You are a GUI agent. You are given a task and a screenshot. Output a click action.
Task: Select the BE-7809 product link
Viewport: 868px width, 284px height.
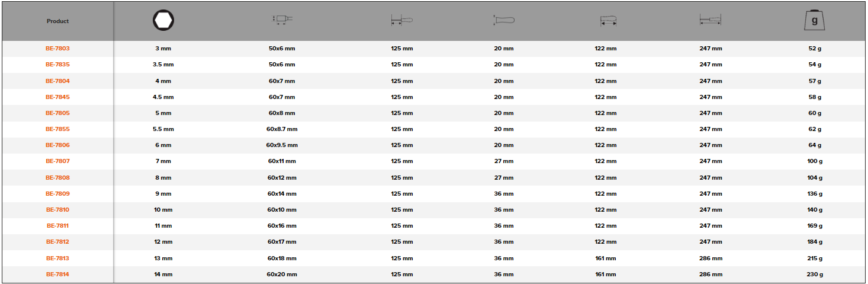click(57, 194)
